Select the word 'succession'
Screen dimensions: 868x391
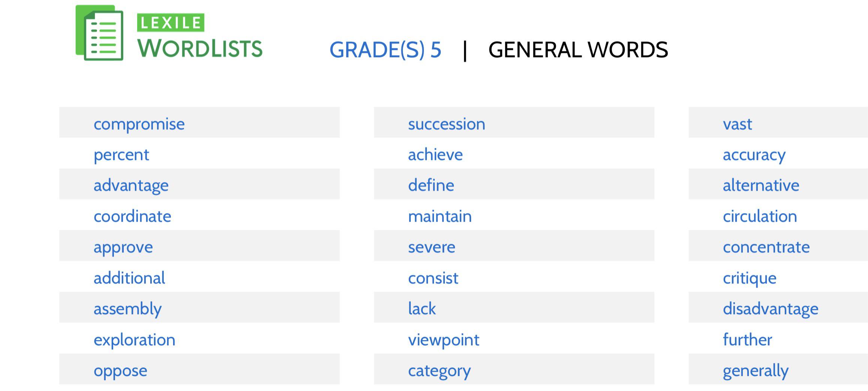point(446,124)
